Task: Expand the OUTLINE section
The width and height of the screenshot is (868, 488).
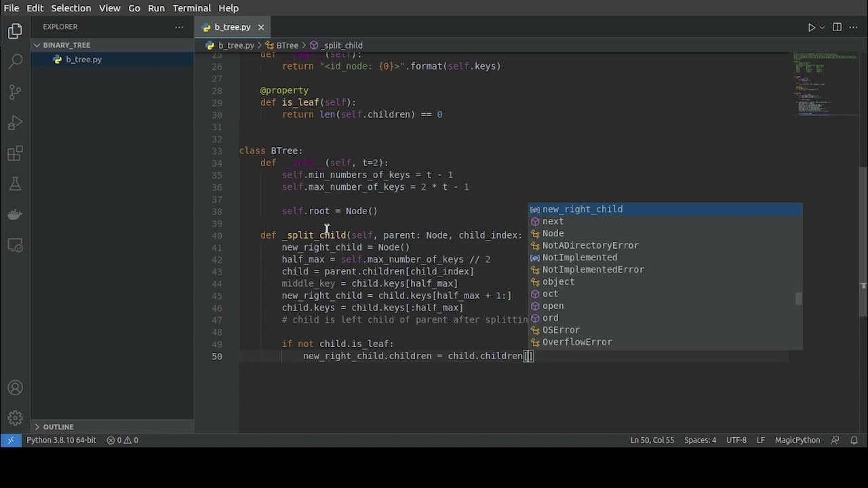Action: (x=112, y=427)
